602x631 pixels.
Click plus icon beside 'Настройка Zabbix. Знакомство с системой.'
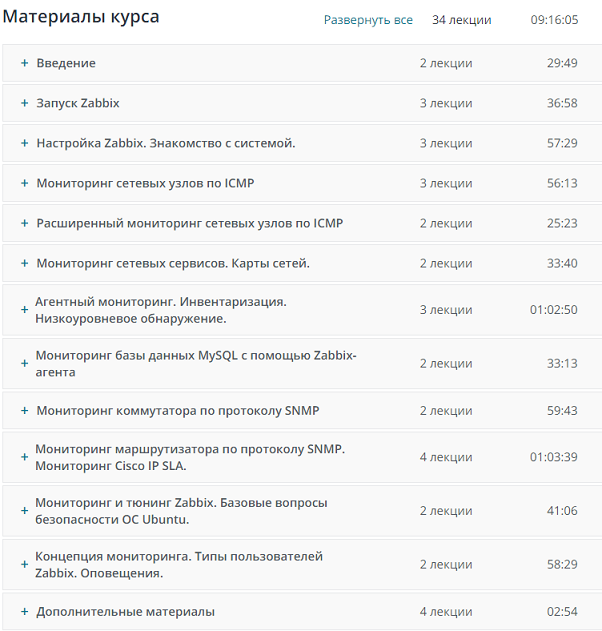pyautogui.click(x=25, y=143)
